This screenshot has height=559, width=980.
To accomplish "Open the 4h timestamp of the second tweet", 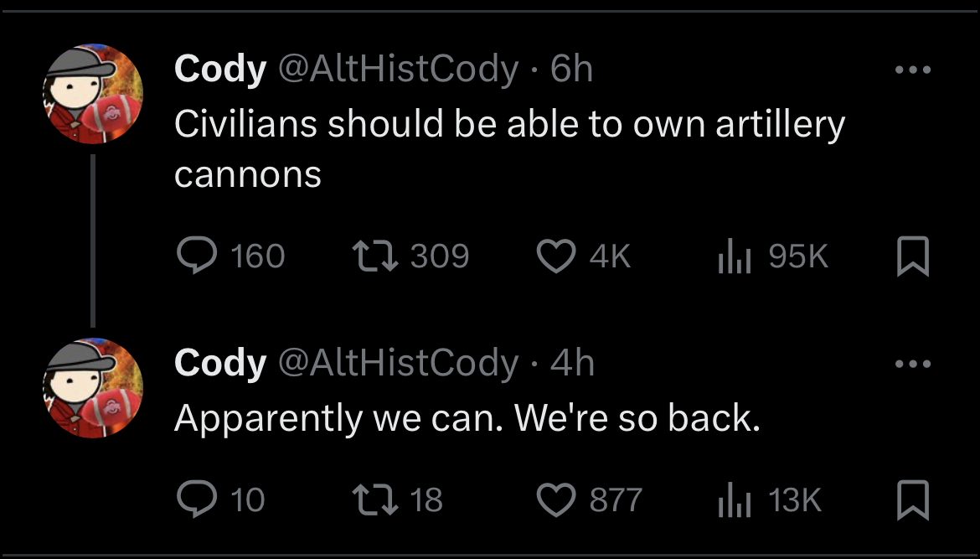I will tap(572, 362).
